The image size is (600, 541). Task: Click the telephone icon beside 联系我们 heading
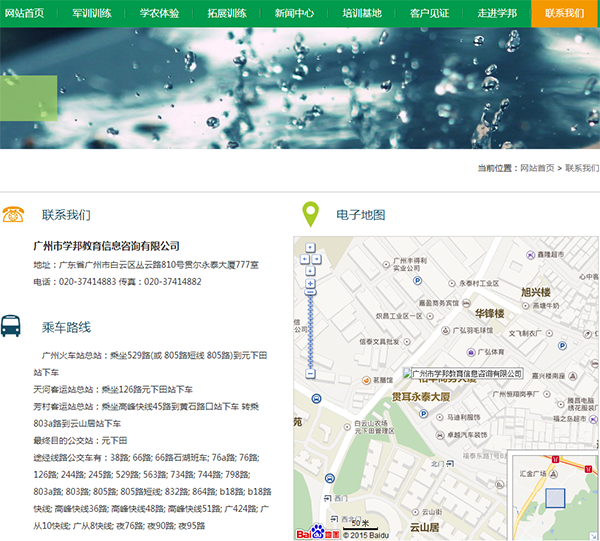(x=12, y=214)
